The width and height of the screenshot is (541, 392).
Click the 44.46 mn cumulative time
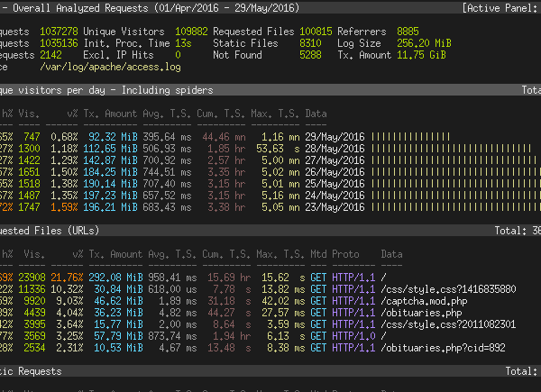[x=224, y=137]
